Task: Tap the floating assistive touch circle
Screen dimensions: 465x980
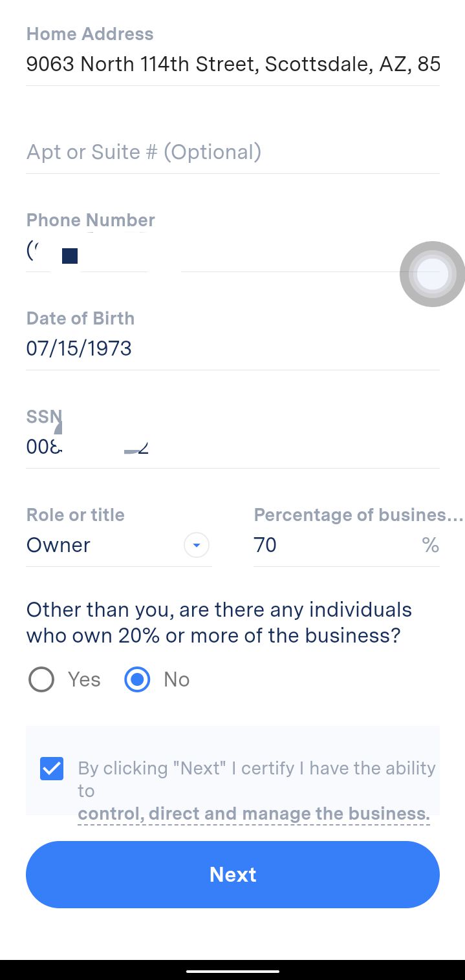Action: [432, 274]
